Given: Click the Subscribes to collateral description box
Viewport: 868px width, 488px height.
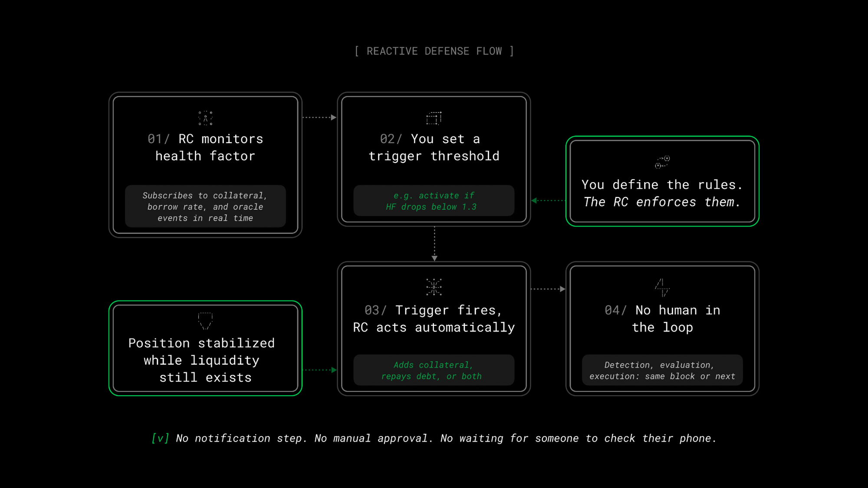Looking at the screenshot, I should 205,206.
